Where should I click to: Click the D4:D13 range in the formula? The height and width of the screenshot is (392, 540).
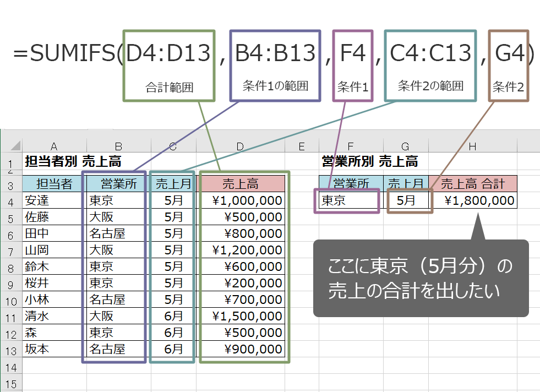tap(167, 52)
